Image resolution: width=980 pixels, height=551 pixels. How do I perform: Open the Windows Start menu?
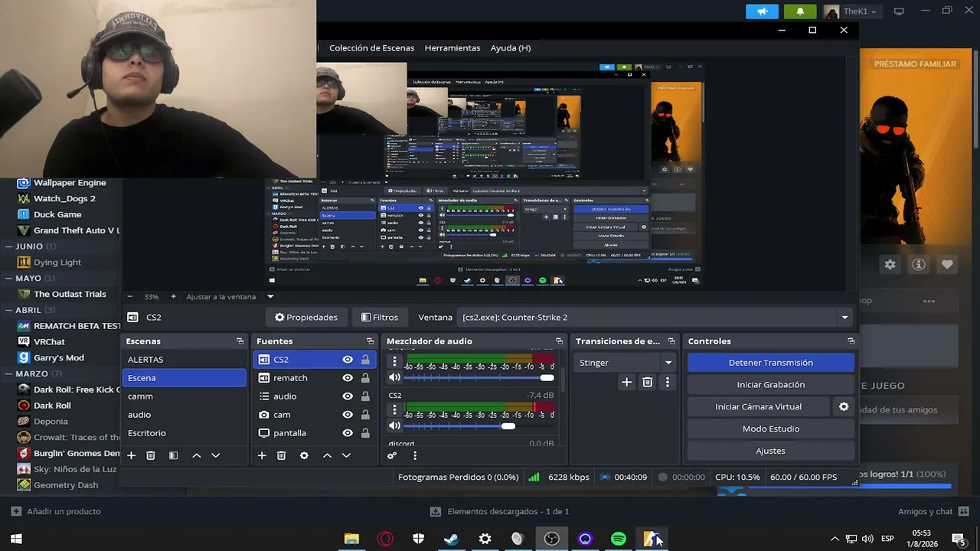coord(16,539)
